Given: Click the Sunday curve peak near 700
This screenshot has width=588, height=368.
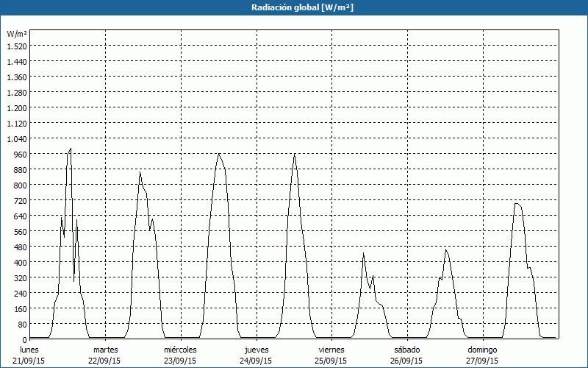Looking at the screenshot, I should 517,204.
